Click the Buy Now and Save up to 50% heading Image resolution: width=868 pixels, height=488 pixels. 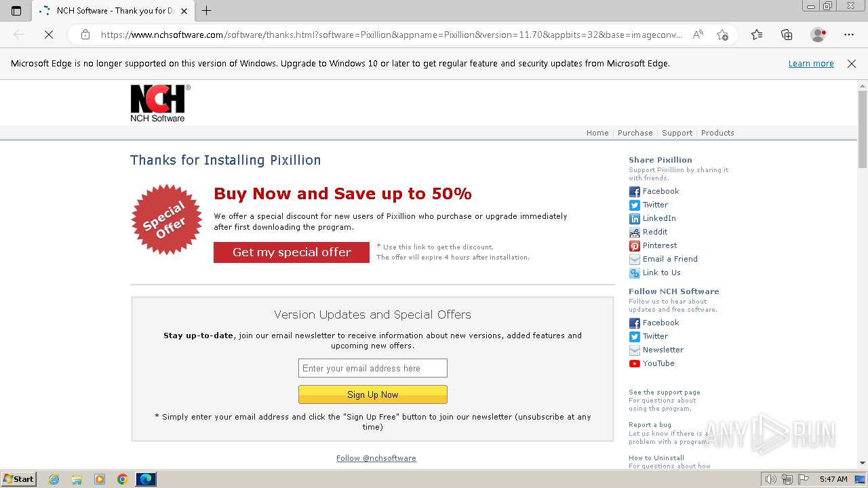point(342,194)
